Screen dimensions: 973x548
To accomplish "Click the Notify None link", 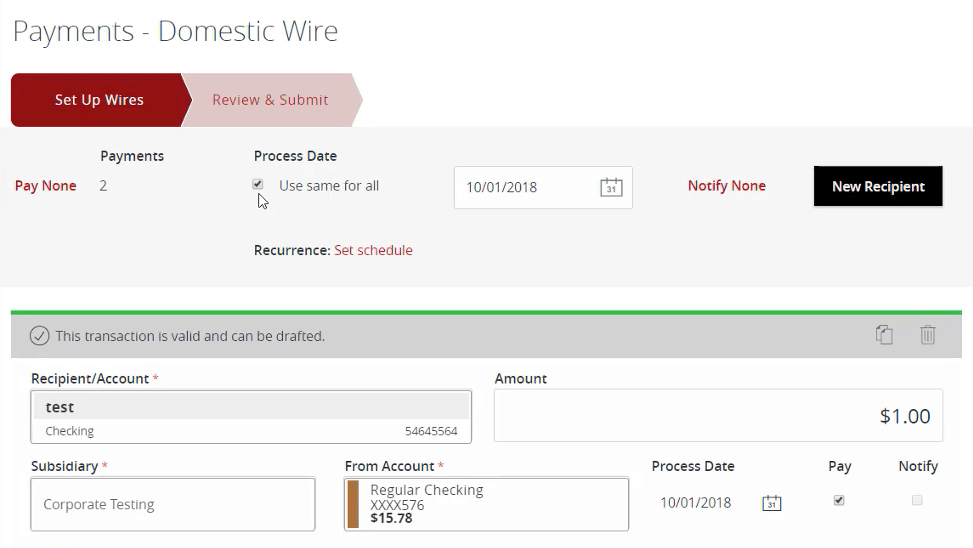I will point(727,186).
